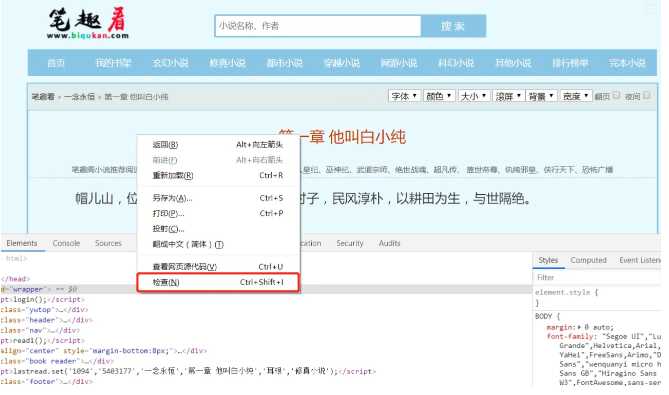
Task: Click the blue 搜索 search button
Action: (x=453, y=26)
